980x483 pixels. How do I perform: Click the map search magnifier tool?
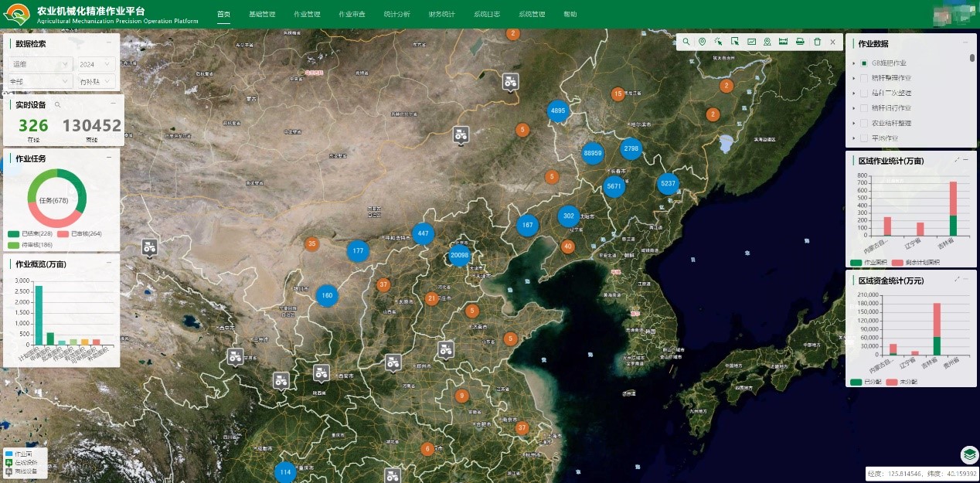tap(686, 42)
